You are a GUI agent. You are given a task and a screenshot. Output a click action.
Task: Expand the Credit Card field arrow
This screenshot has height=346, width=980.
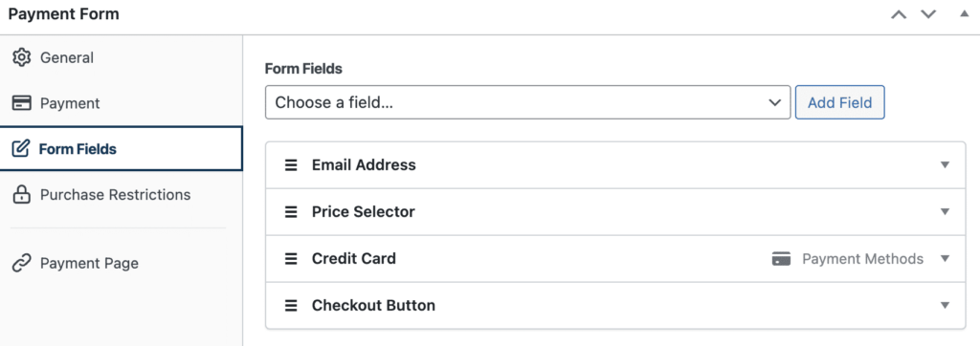pos(945,259)
